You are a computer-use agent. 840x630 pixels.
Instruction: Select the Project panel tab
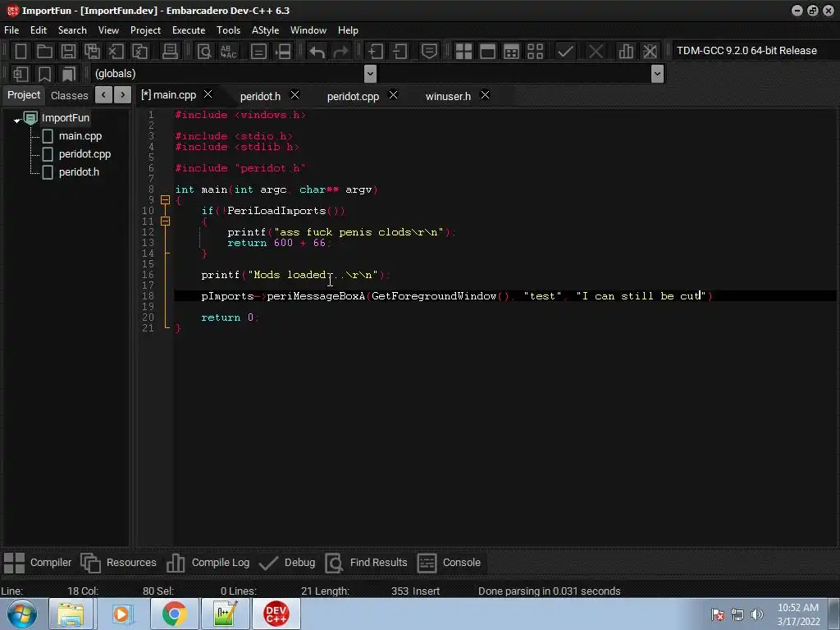(24, 95)
